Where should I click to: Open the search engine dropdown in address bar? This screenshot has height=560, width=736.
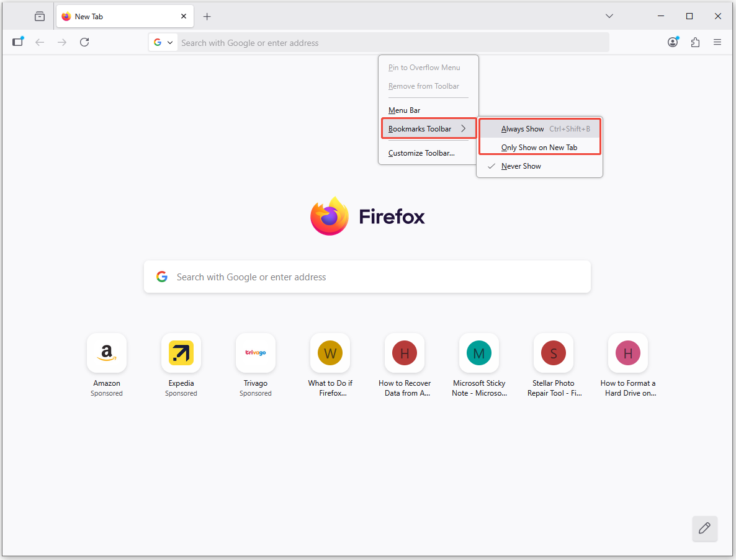pos(163,42)
